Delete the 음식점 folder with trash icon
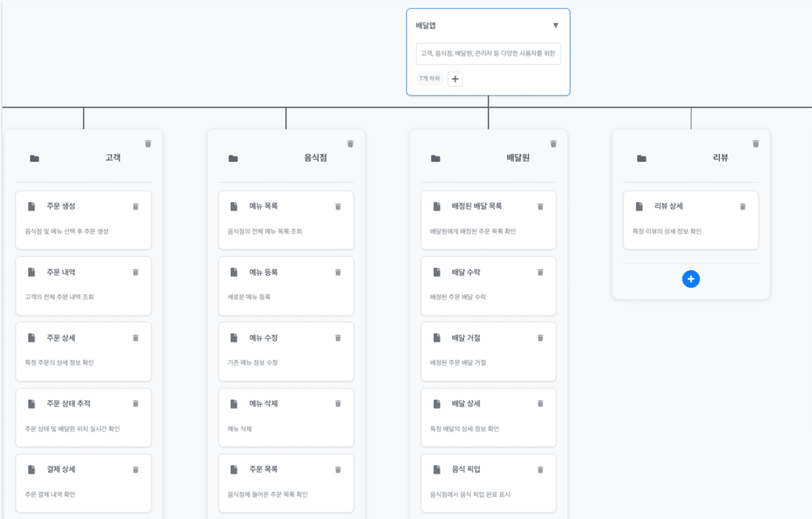The width and height of the screenshot is (812, 519). click(x=350, y=144)
